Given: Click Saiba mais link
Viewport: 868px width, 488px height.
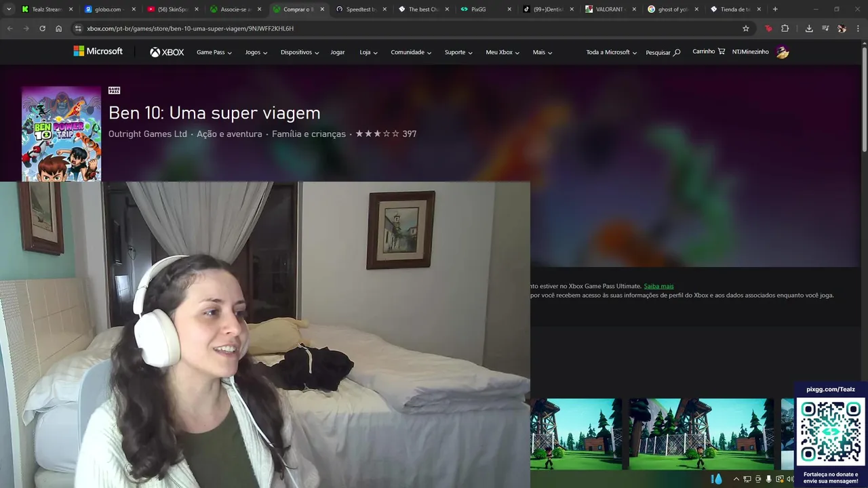Looking at the screenshot, I should click(x=658, y=286).
